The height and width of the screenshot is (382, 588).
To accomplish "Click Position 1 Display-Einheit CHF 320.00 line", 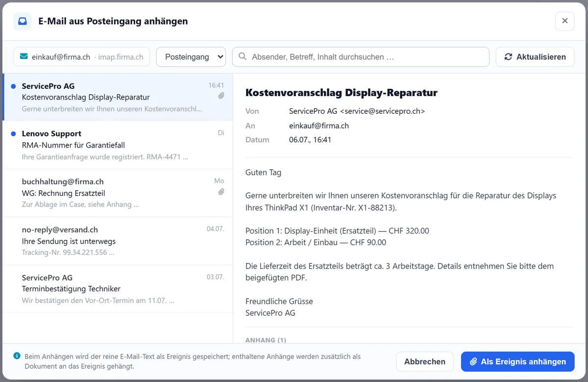I will pos(337,231).
